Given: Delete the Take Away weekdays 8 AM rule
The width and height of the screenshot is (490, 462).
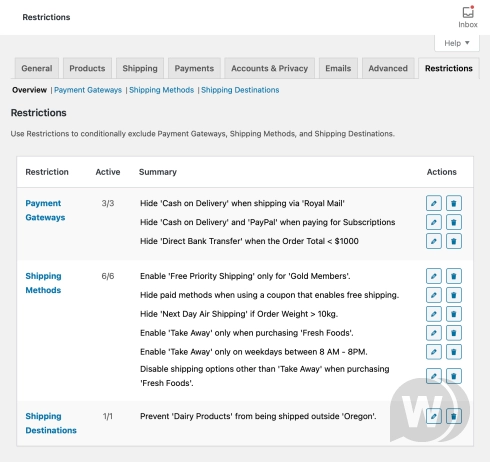Looking at the screenshot, I should pos(454,352).
